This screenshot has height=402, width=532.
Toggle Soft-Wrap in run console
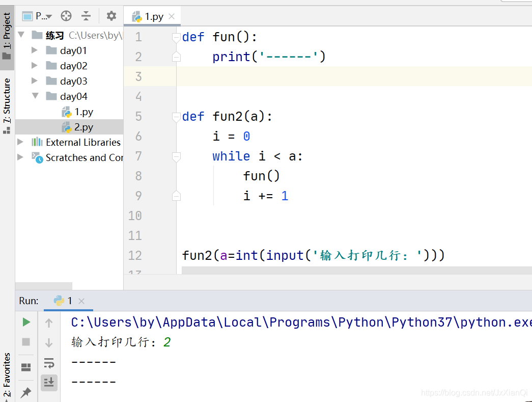[x=49, y=363]
